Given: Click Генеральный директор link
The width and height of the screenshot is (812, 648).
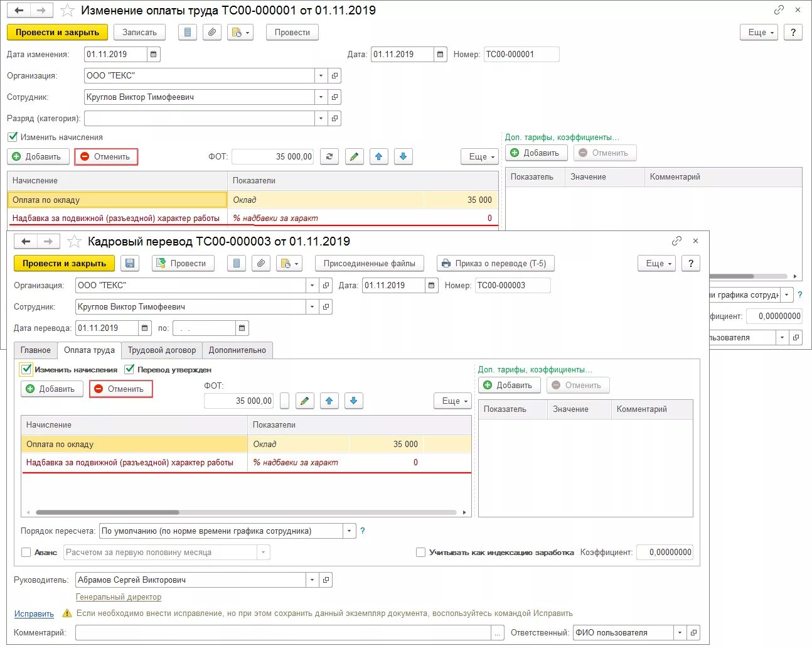Looking at the screenshot, I should [119, 597].
